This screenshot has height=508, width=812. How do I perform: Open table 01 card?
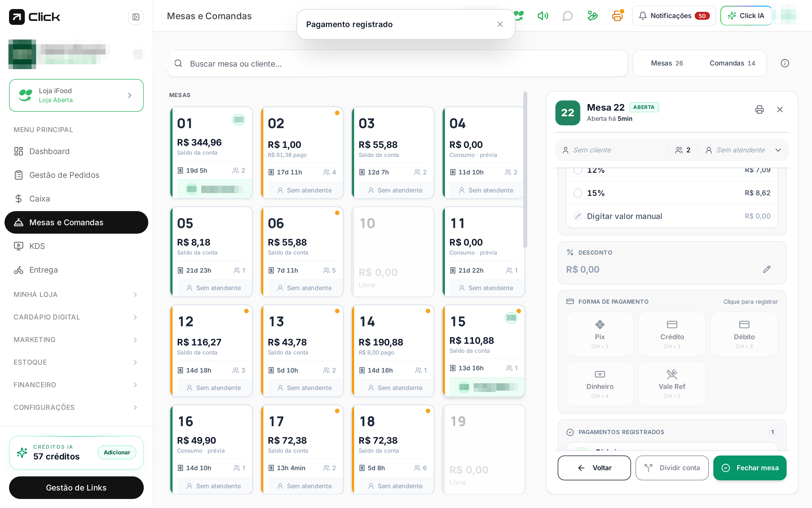[211, 152]
